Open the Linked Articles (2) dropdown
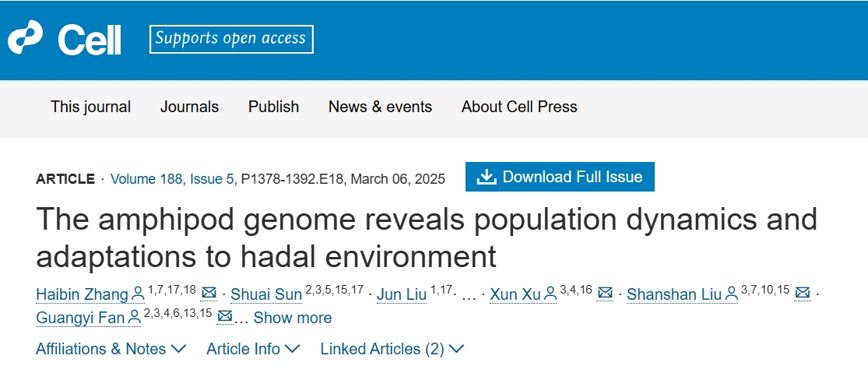The image size is (868, 366). 392,349
